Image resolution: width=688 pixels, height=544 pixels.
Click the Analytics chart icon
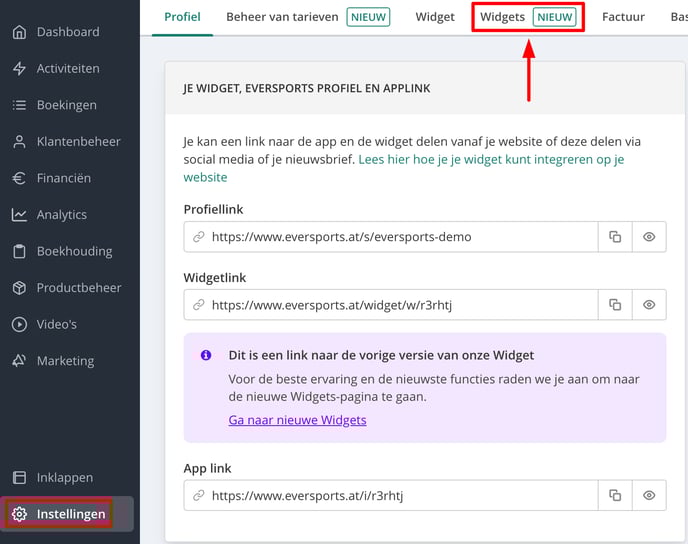pos(19,215)
